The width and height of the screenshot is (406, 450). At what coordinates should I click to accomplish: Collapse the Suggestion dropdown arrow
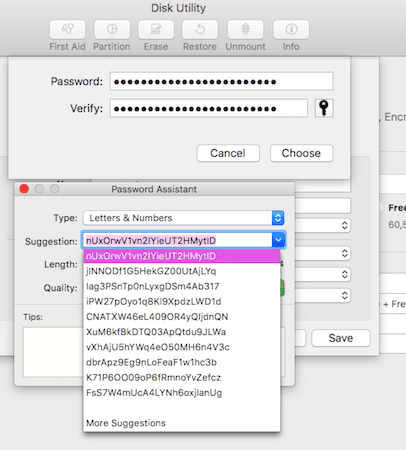pos(278,240)
